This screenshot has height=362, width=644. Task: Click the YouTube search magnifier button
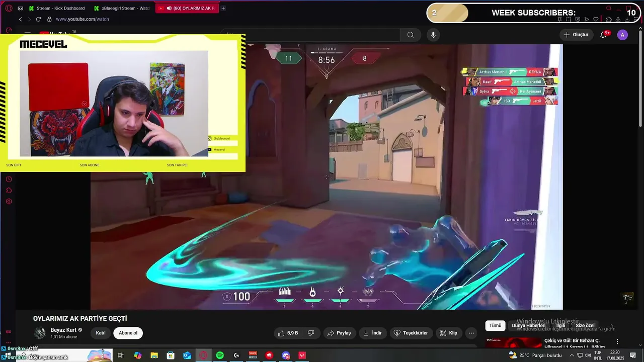pos(411,35)
